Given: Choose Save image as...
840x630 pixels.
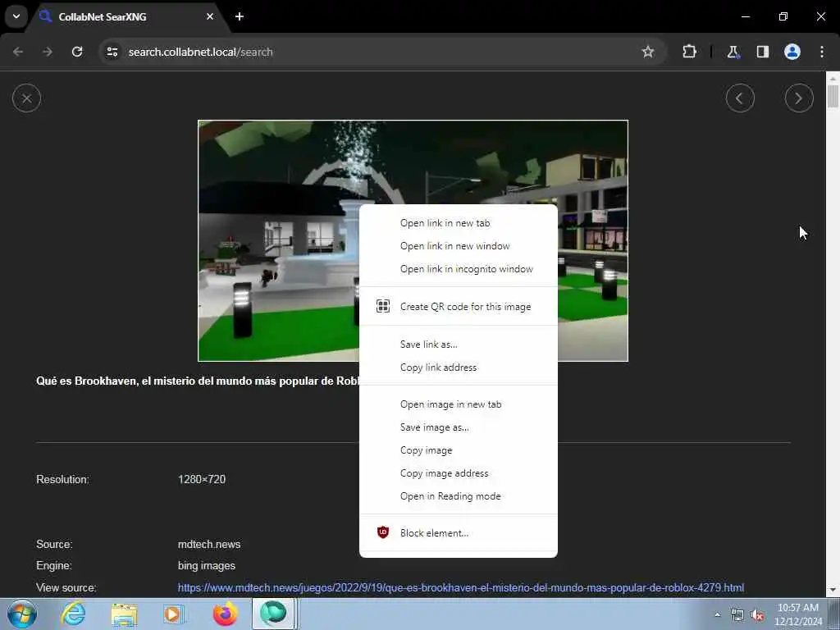Looking at the screenshot, I should (x=458, y=427).
